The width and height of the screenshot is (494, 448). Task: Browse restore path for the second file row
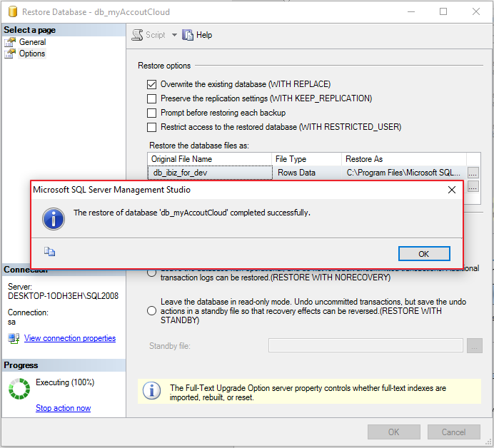pyautogui.click(x=473, y=186)
